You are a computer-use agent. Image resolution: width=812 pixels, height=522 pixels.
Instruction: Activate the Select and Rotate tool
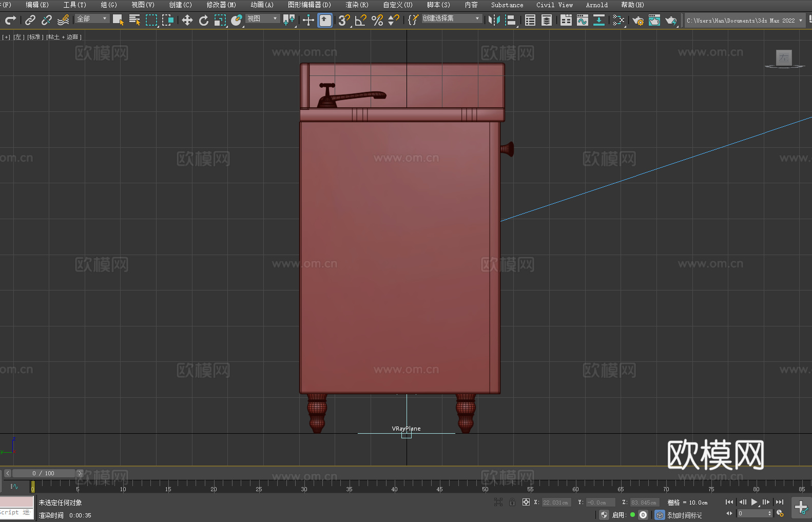pos(204,20)
